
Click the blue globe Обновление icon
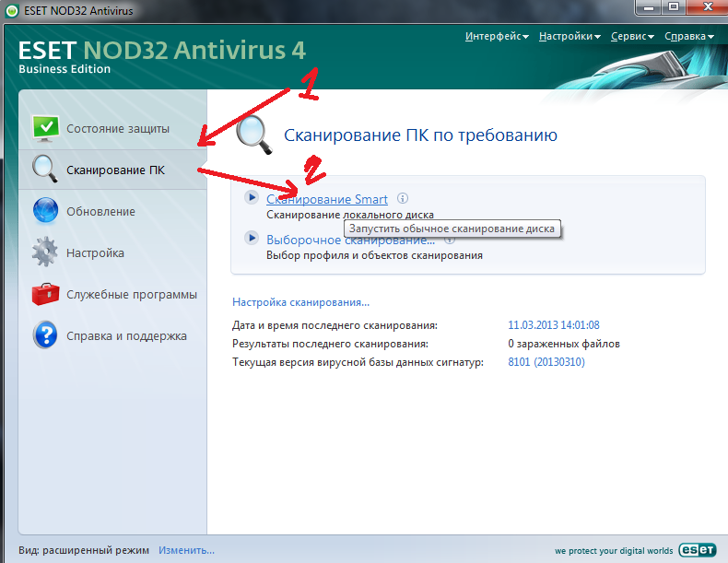45,210
